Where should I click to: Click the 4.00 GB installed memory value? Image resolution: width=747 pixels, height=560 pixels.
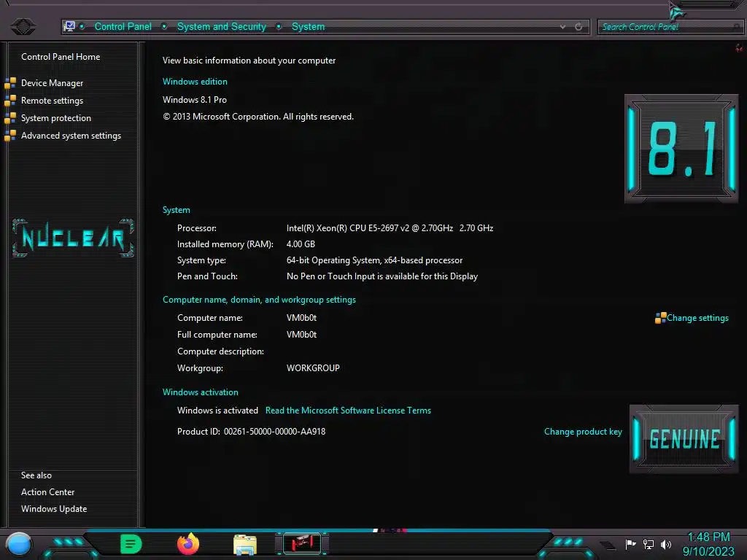(x=301, y=244)
